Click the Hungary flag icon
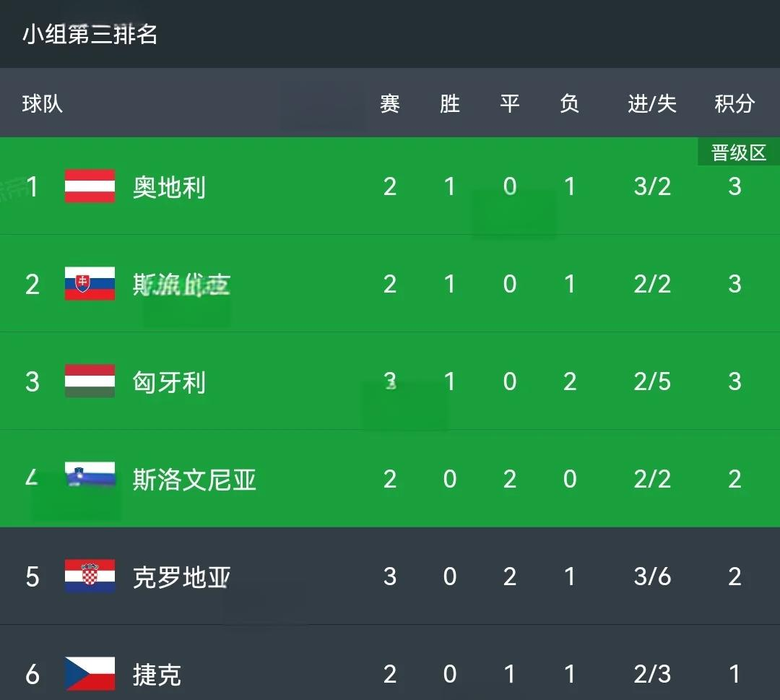Viewport: 780px width, 700px height. coord(90,381)
